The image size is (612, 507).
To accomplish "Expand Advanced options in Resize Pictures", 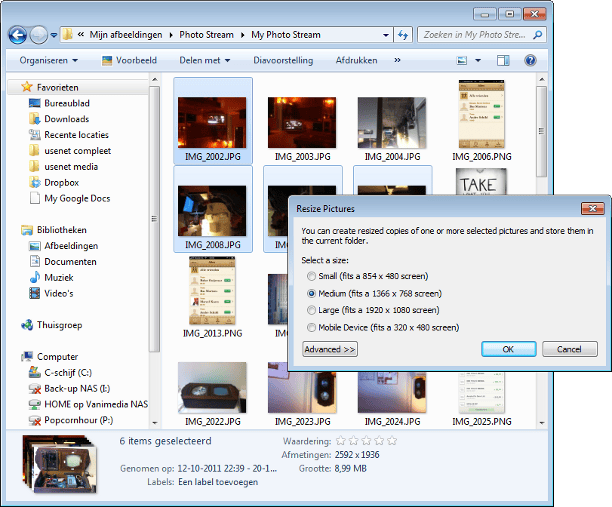I will pos(330,349).
